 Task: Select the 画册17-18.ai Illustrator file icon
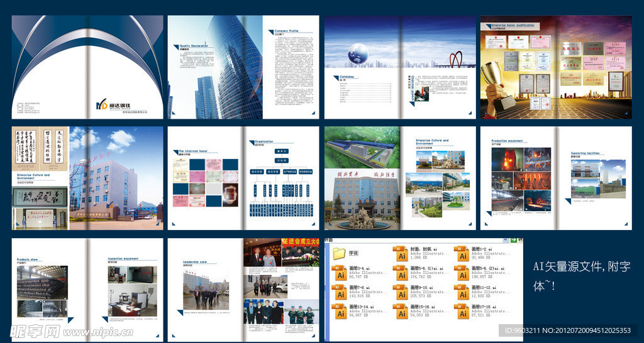coord(461,312)
